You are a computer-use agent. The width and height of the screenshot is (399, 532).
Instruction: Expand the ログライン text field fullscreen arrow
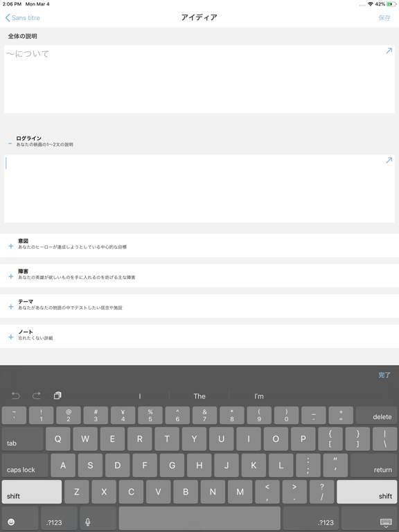point(389,160)
